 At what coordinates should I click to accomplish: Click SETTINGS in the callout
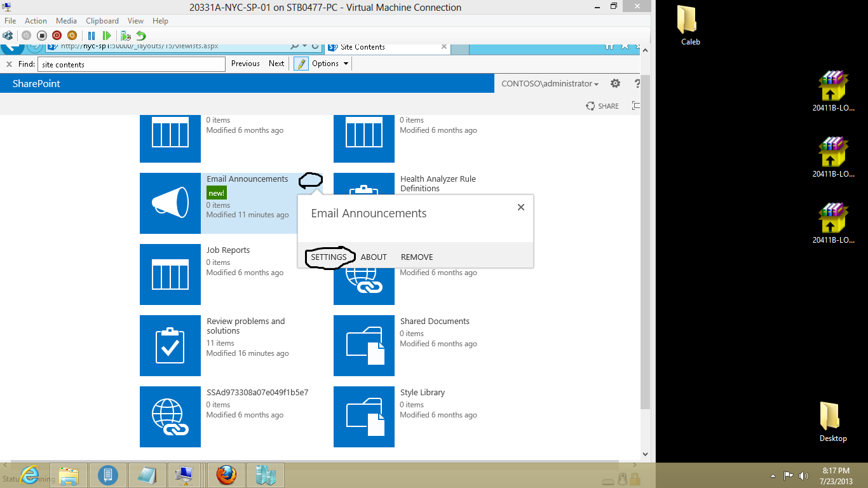[x=329, y=257]
